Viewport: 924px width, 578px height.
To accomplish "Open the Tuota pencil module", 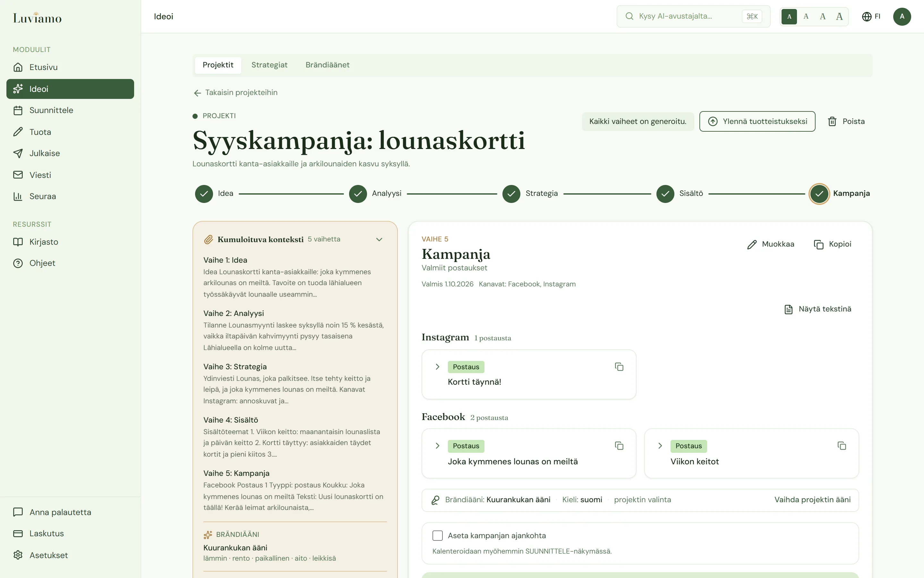I will coord(70,132).
